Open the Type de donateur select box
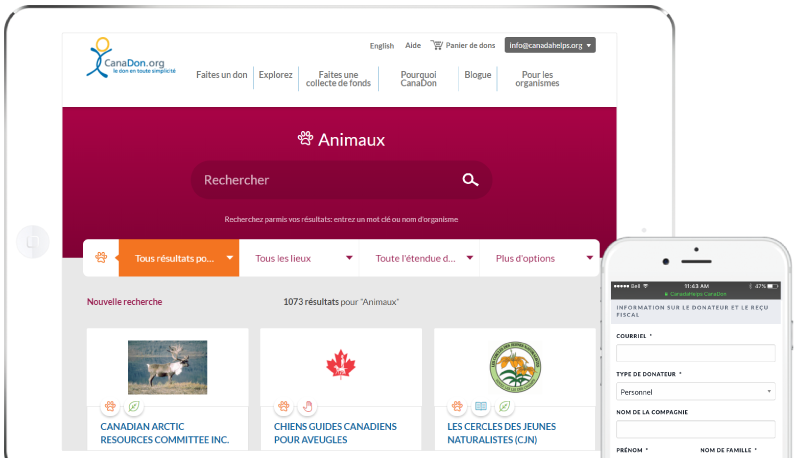 (x=695, y=391)
